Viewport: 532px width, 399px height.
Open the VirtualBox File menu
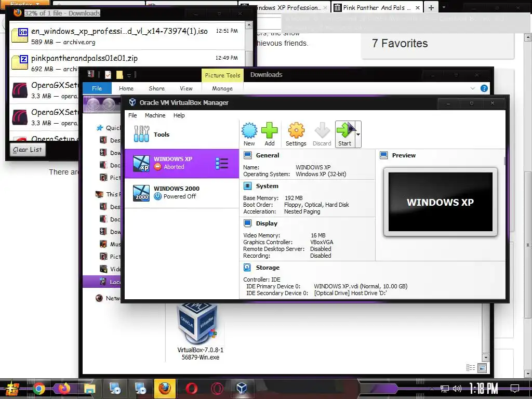point(132,115)
